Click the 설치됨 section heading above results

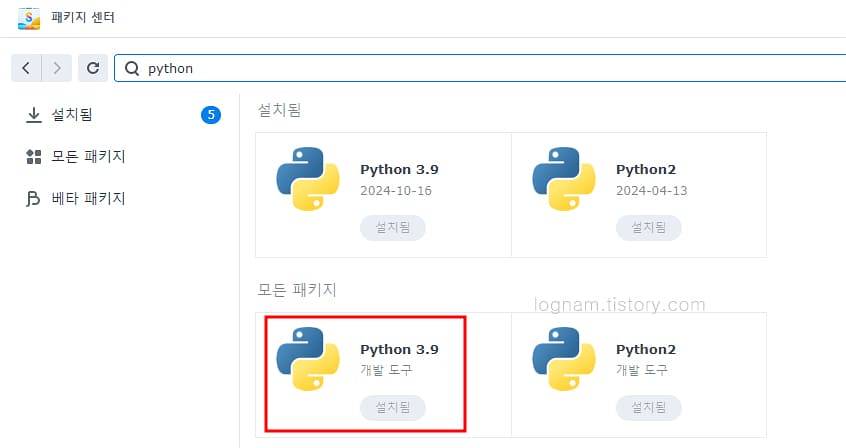(279, 110)
